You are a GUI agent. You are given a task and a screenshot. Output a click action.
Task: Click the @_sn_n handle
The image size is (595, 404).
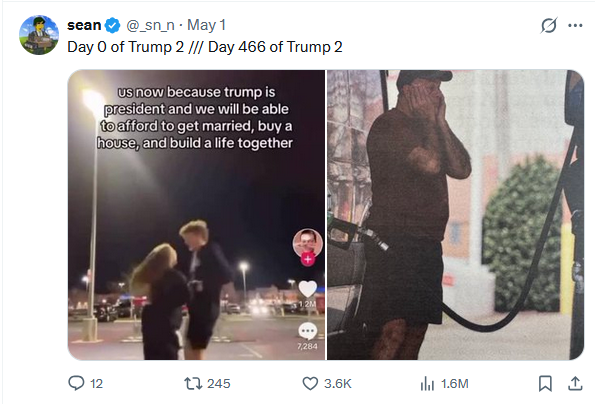click(x=150, y=25)
